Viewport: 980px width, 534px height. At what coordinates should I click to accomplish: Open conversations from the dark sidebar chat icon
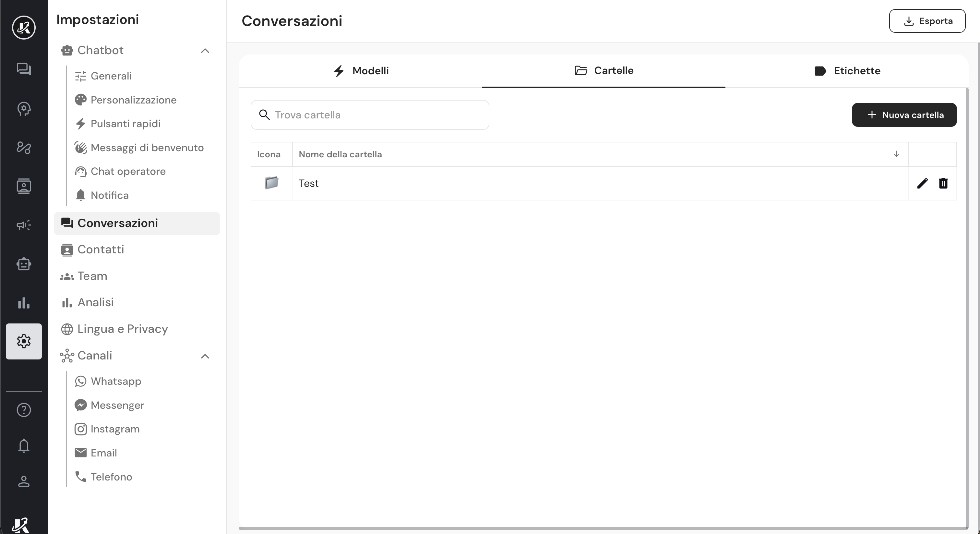coord(24,69)
